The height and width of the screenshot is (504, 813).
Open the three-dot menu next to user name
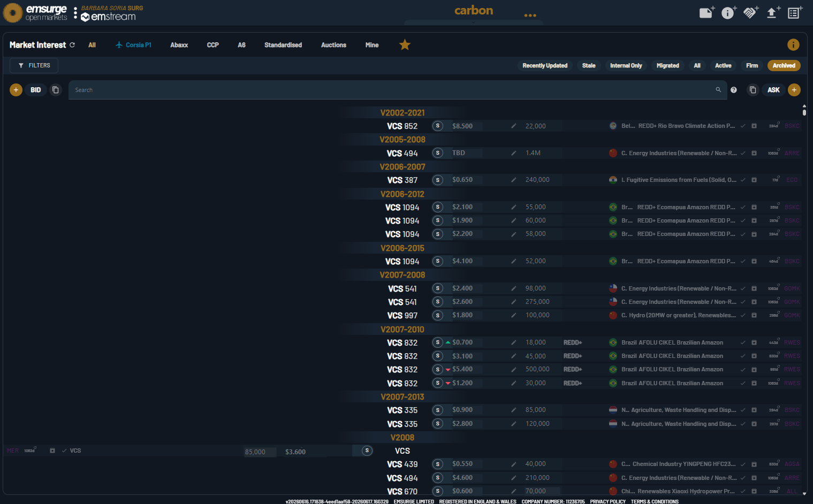click(75, 13)
